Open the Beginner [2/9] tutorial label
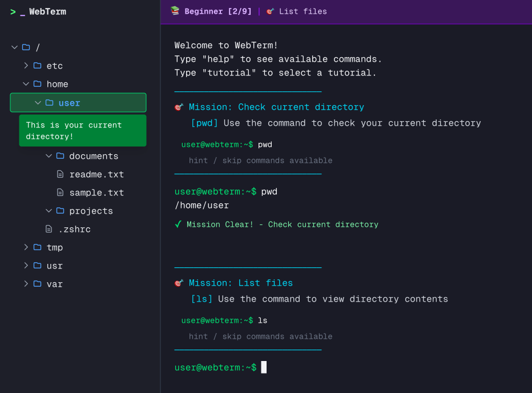The width and height of the screenshot is (532, 393). coord(218,11)
